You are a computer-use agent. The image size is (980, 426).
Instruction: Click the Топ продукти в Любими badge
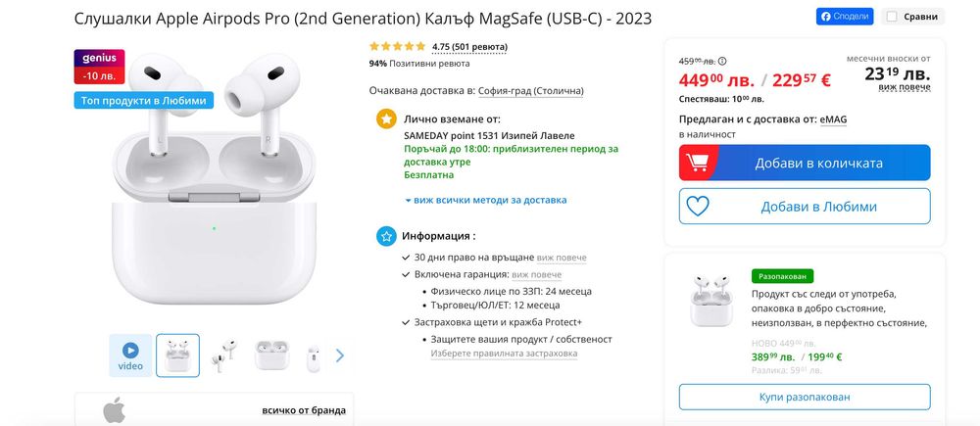tap(143, 100)
